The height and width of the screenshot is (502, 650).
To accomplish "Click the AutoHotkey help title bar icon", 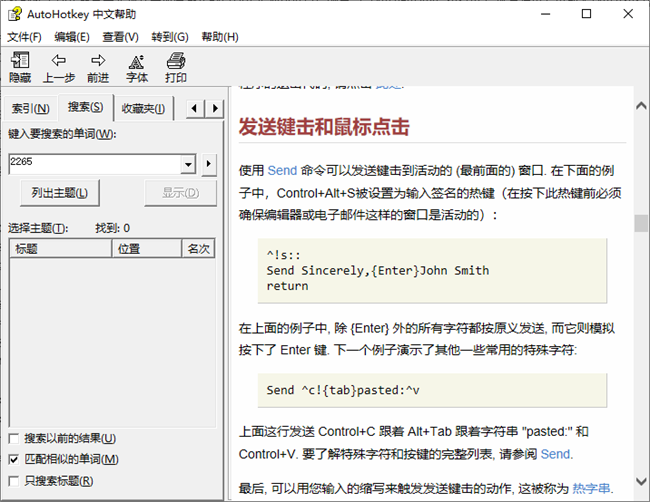I will tap(13, 14).
